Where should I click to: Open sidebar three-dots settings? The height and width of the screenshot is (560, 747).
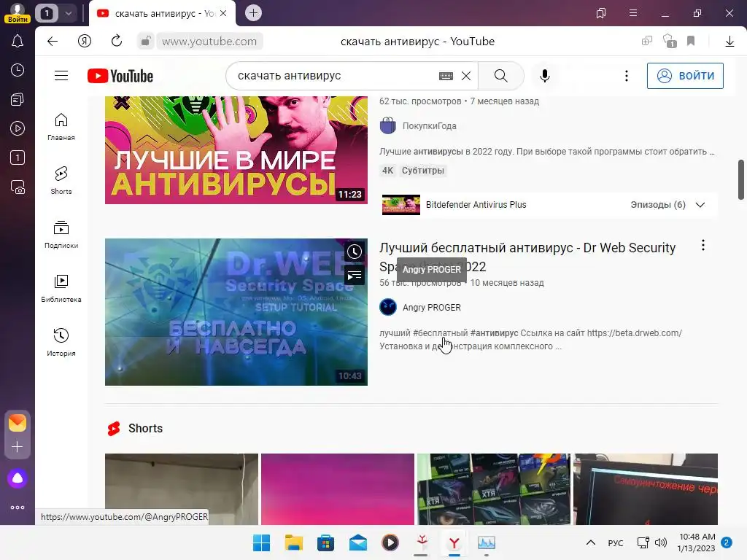[x=18, y=507]
